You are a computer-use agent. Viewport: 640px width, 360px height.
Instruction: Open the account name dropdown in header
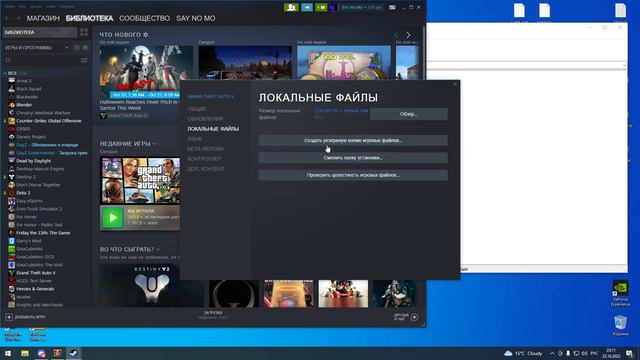[362, 7]
